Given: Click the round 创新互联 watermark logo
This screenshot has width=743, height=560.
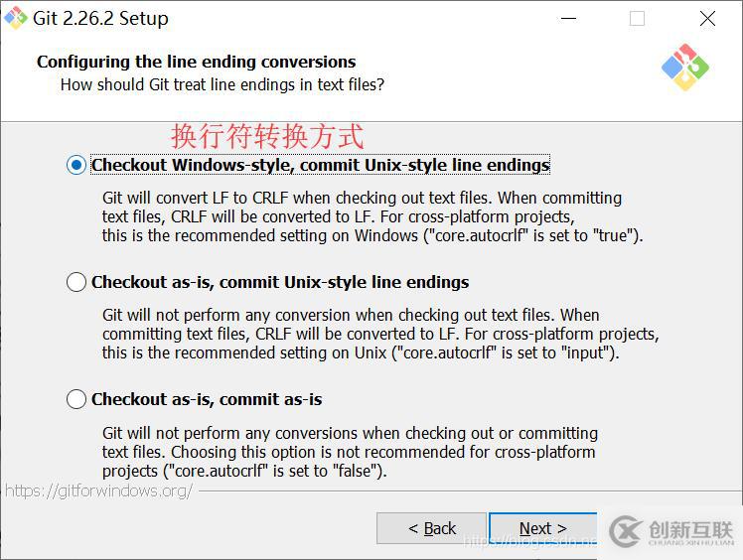Looking at the screenshot, I should pyautogui.click(x=625, y=533).
